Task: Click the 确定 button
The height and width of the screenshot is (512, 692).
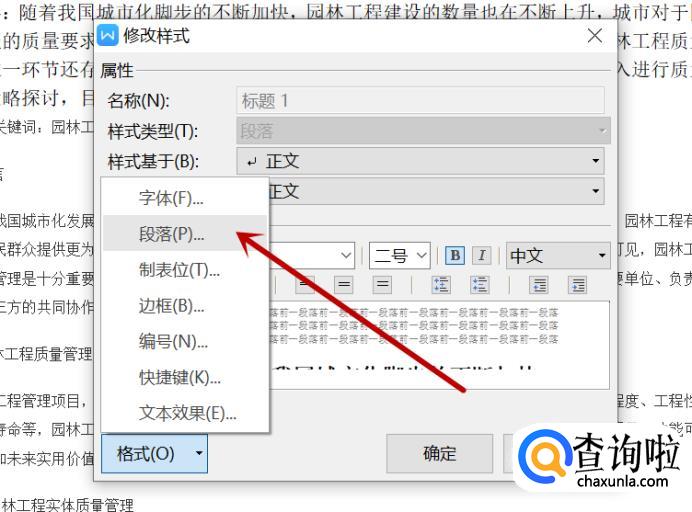Action: (440, 454)
